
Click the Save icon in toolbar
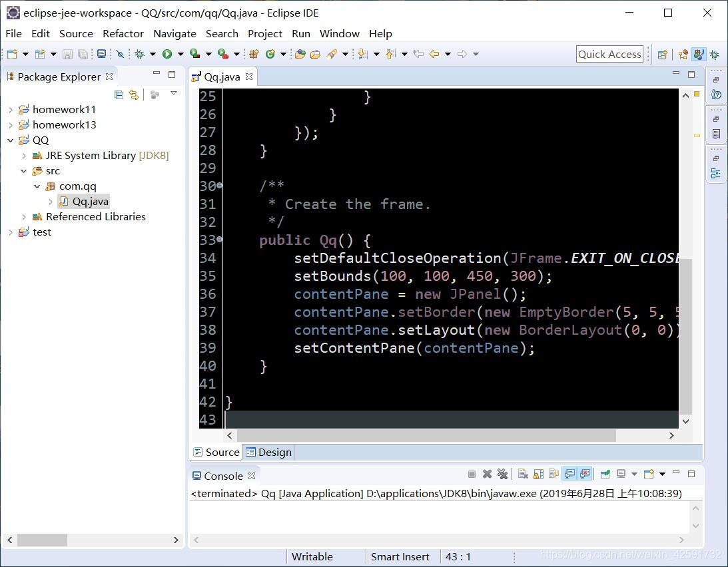(x=68, y=55)
